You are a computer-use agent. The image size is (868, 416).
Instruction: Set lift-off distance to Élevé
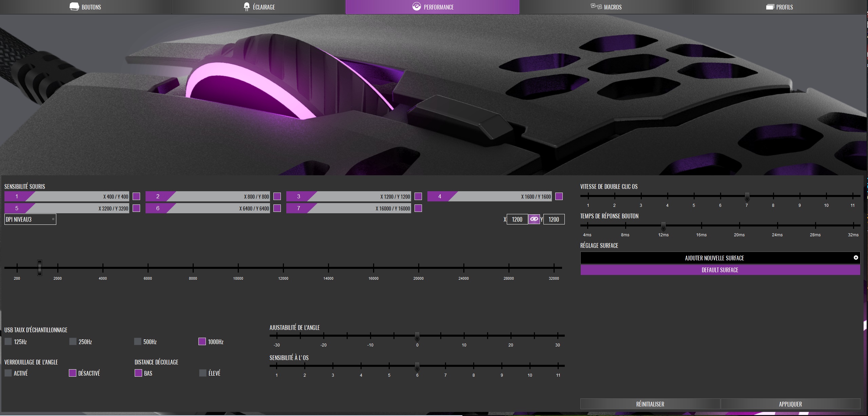203,373
